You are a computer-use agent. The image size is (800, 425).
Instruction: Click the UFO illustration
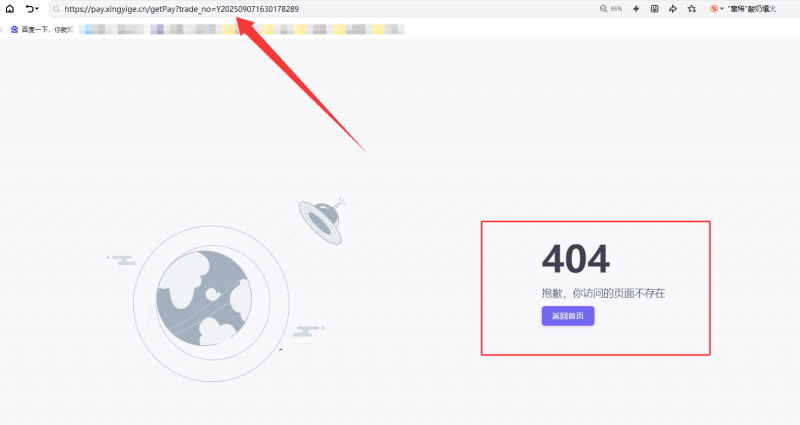point(322,220)
